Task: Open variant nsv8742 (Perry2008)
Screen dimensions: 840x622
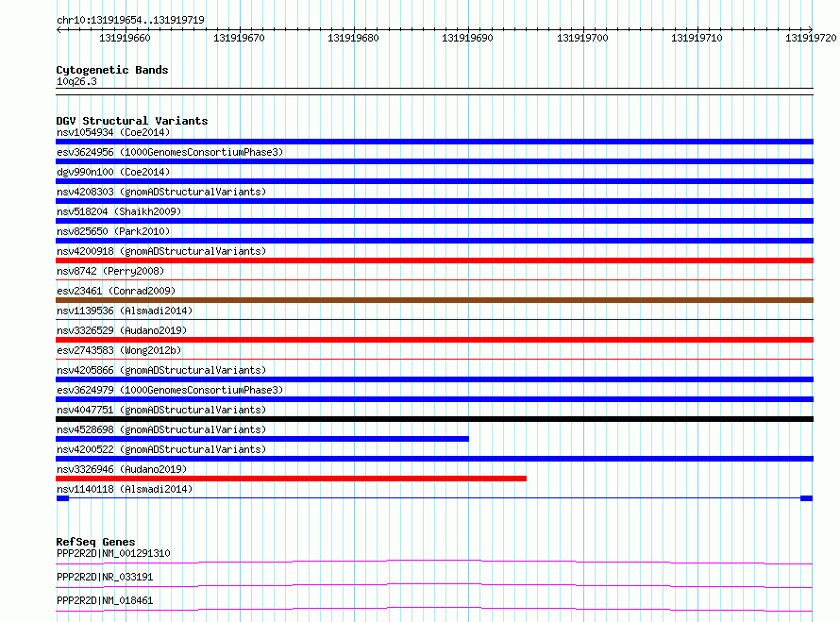Action: [110, 271]
